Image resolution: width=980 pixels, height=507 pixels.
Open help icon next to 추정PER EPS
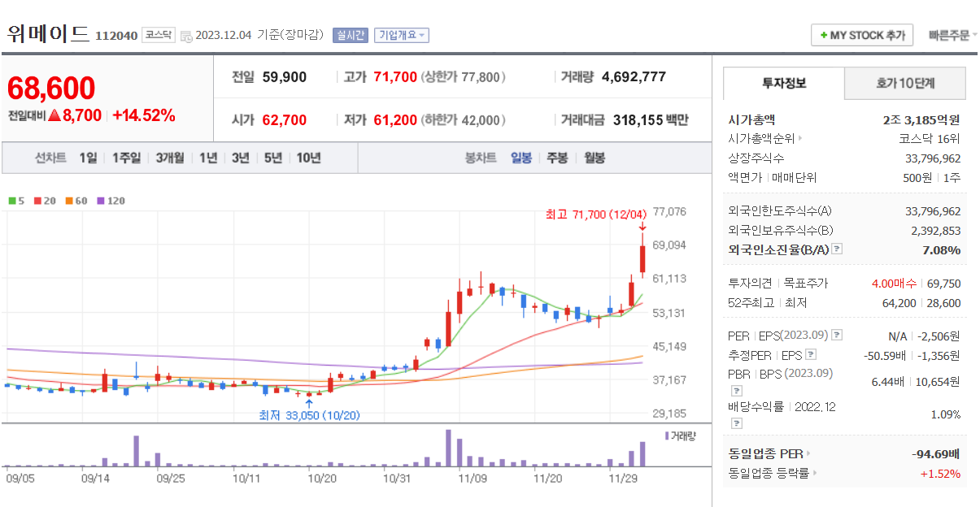(810, 355)
